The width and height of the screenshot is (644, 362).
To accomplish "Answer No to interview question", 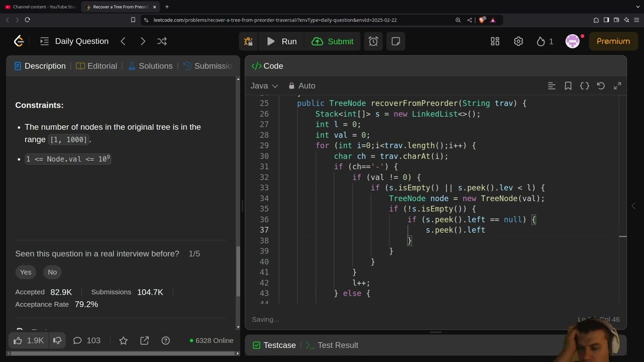I will pos(52,272).
